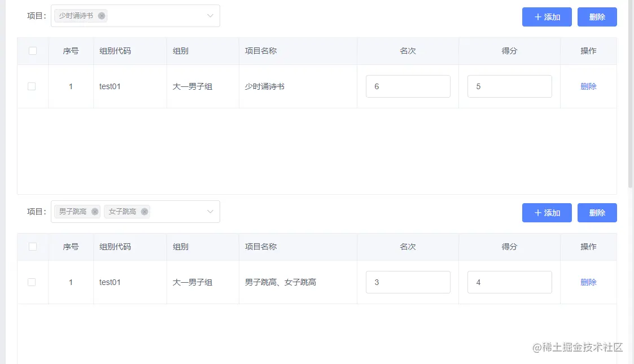Click the 名次 input showing value 3
The image size is (634, 364).
(x=408, y=282)
